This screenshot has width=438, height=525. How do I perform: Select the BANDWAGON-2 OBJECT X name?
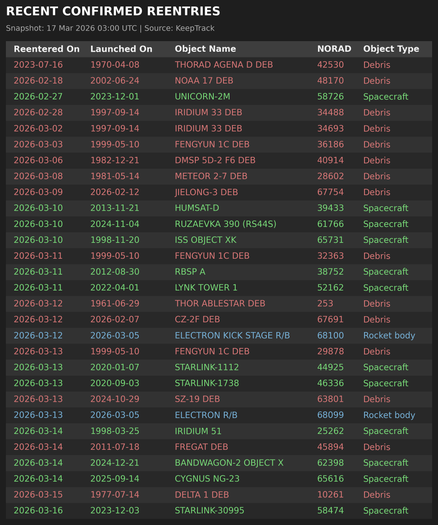pyautogui.click(x=229, y=462)
